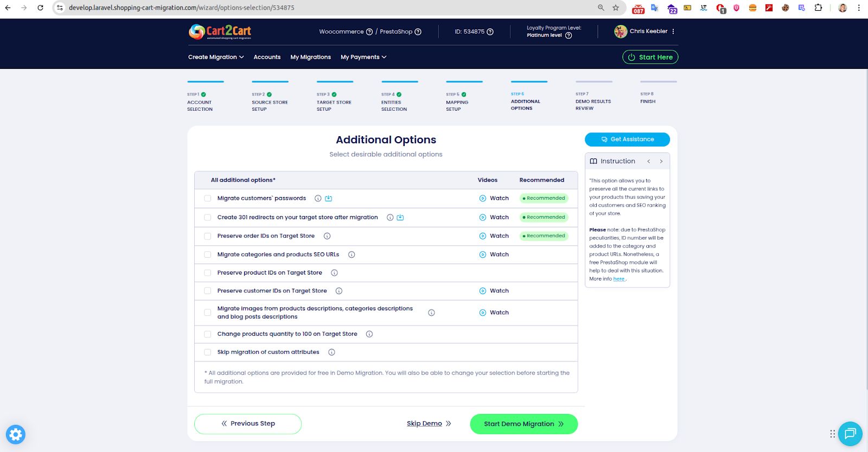This screenshot has width=868, height=452.
Task: Tick Preserve product IDs on Target Store
Action: pos(208,273)
